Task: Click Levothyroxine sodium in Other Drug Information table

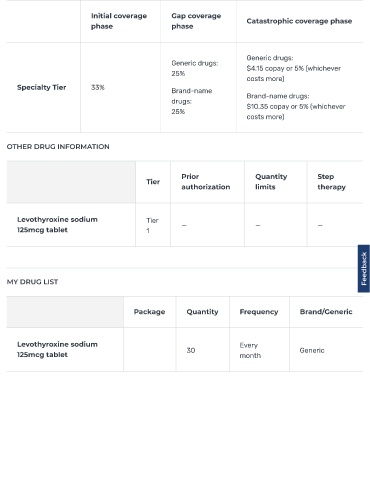Action: (57, 225)
